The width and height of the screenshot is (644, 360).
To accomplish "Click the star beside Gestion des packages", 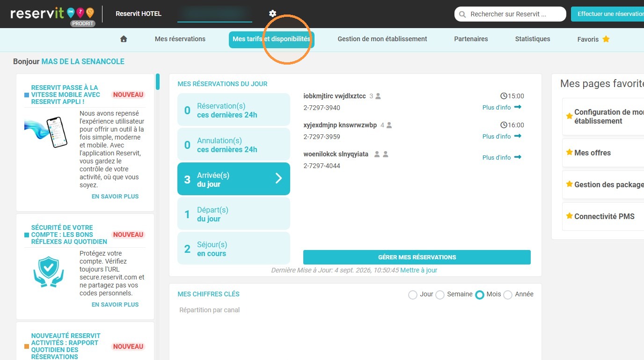I will [x=569, y=184].
